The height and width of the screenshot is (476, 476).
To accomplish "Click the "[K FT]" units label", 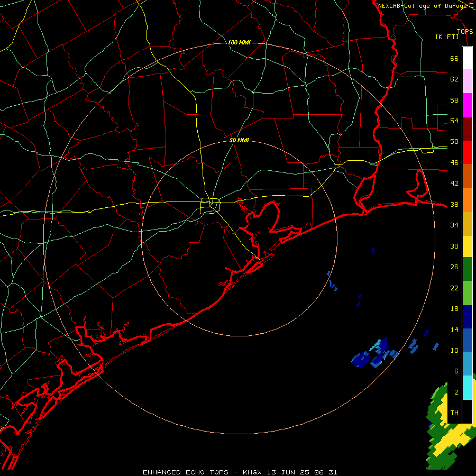I will click(x=447, y=37).
